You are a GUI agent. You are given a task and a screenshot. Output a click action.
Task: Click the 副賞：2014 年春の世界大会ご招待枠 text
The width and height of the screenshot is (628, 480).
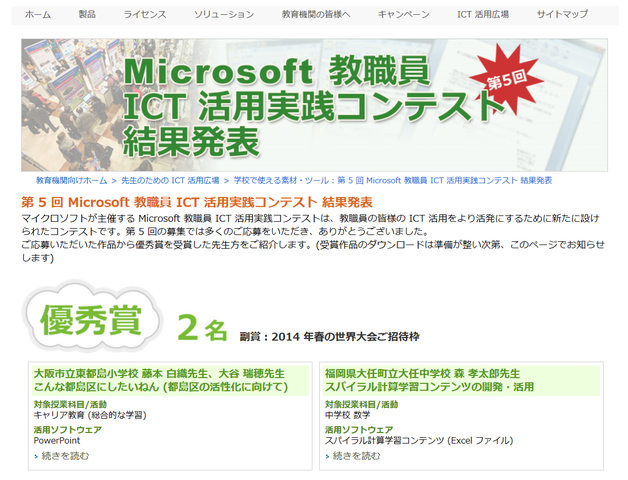330,337
